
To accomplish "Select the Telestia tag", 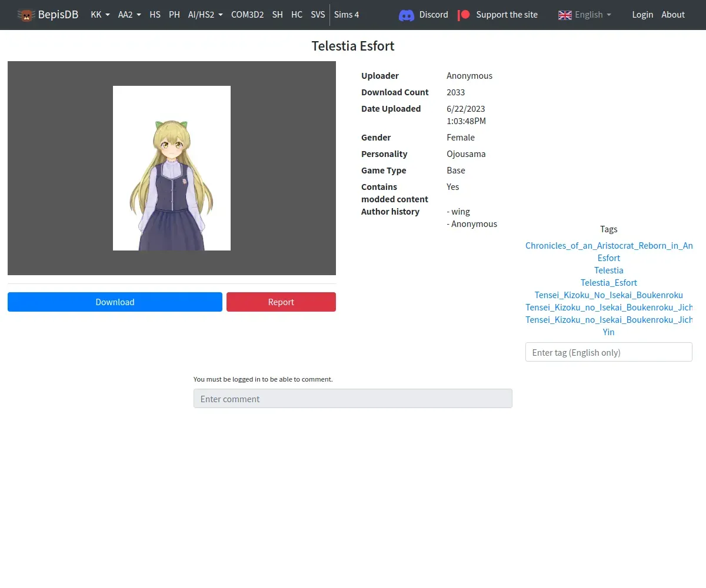I will click(609, 270).
